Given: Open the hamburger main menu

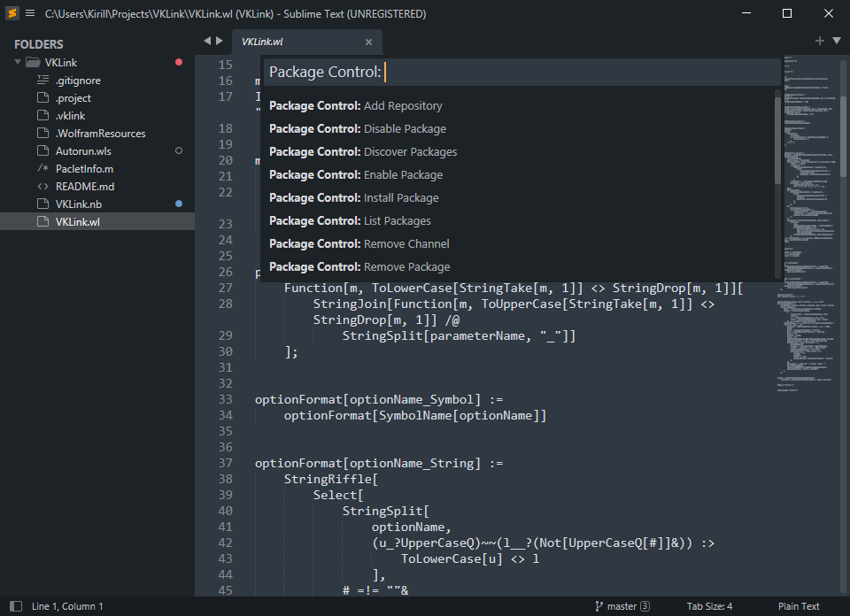Looking at the screenshot, I should (x=30, y=13).
